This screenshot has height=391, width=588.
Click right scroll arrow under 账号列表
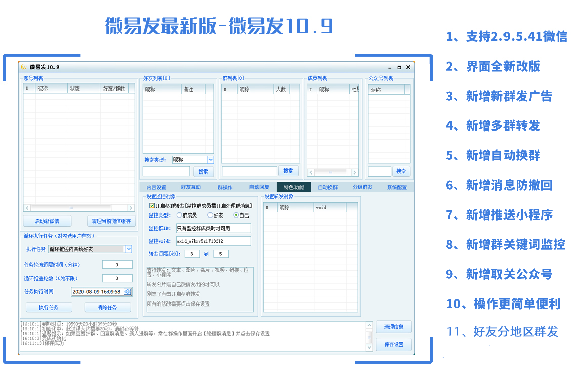131,208
